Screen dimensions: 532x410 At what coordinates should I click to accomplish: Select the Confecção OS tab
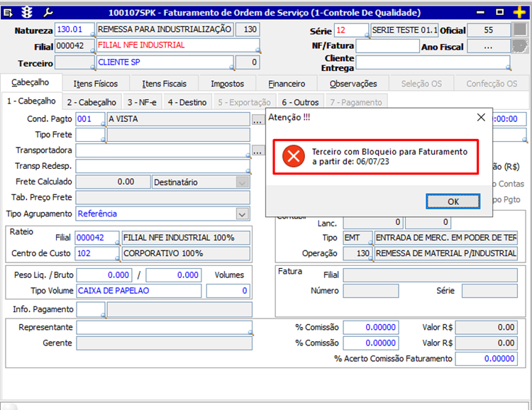click(492, 84)
